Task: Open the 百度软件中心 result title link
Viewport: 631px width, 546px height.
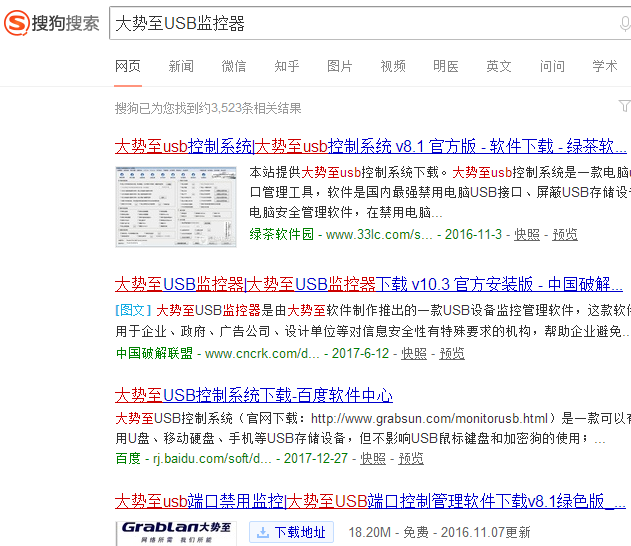Action: pyautogui.click(x=254, y=395)
